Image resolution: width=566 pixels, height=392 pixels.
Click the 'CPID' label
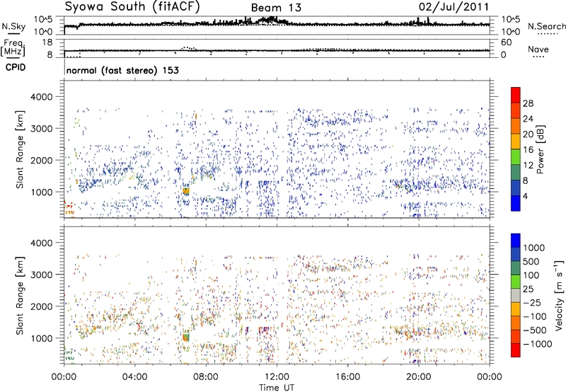pyautogui.click(x=16, y=67)
